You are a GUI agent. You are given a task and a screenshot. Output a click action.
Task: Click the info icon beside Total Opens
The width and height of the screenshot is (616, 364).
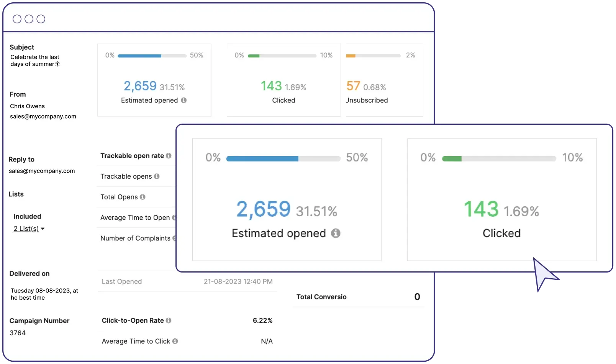pyautogui.click(x=143, y=197)
